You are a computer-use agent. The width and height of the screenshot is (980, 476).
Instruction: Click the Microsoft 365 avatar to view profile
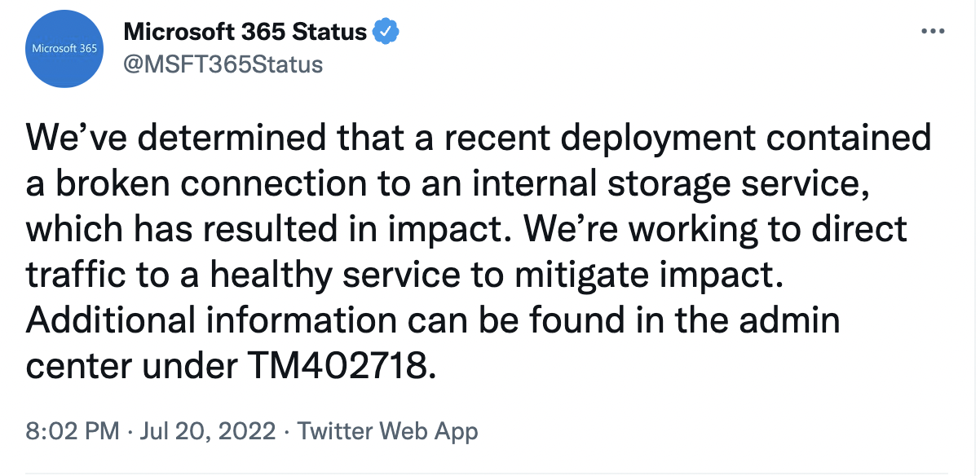point(64,48)
